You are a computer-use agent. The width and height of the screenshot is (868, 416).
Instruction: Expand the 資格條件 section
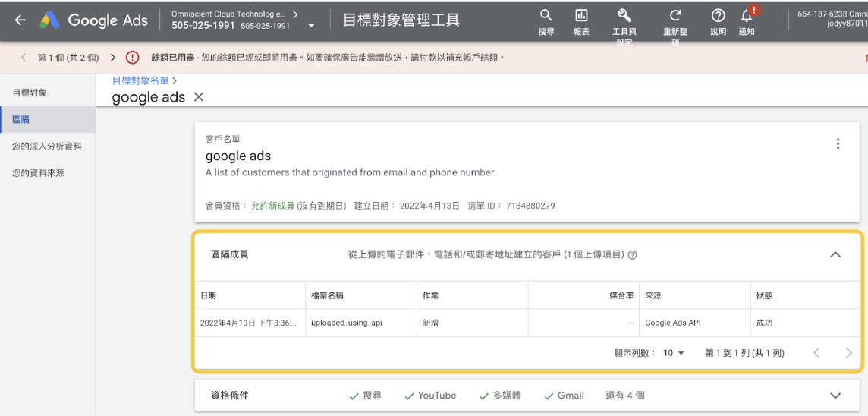[835, 396]
